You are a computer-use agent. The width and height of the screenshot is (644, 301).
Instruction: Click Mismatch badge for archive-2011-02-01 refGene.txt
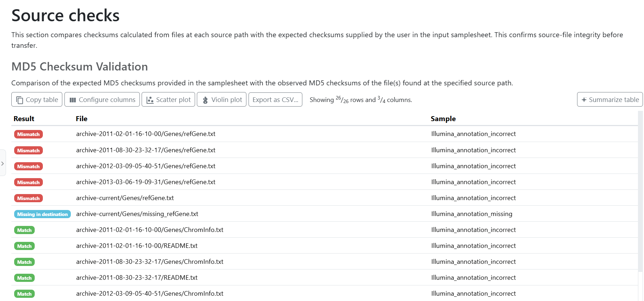[28, 134]
